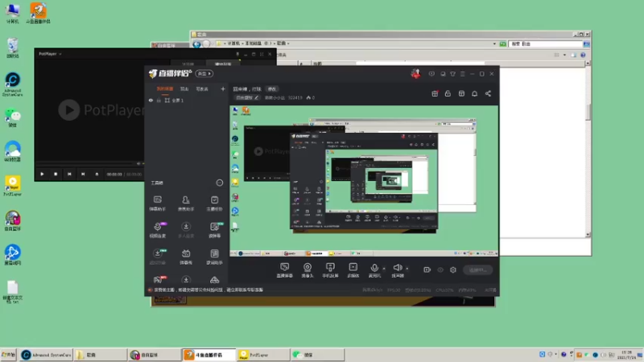
Task: Click the mode switch pill next to app logo
Action: coord(204,73)
